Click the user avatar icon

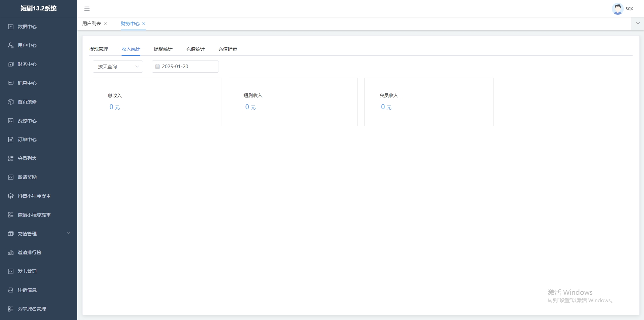617,9
